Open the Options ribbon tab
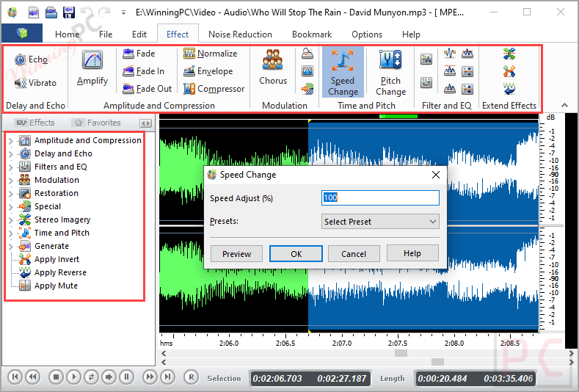 [x=367, y=34]
